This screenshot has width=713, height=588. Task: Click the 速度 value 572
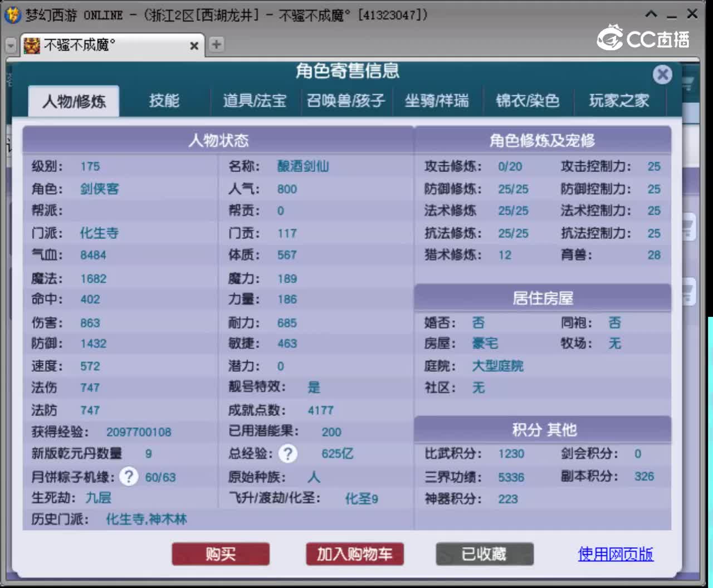[90, 366]
